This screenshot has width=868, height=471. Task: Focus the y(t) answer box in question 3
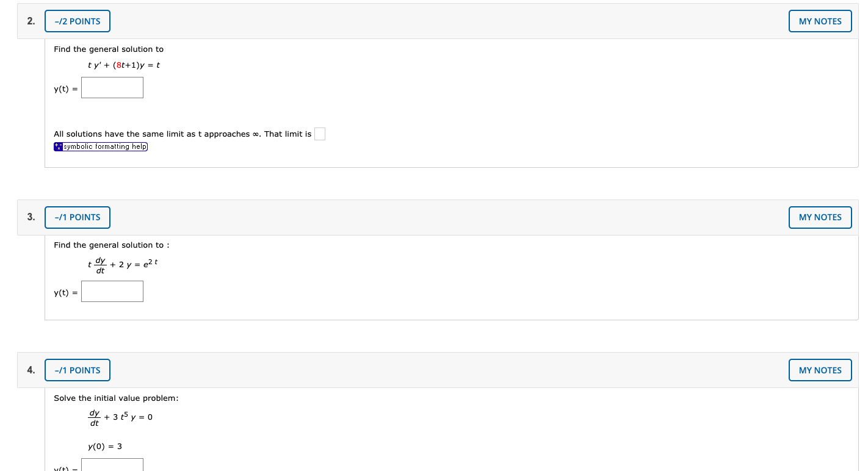click(x=112, y=292)
